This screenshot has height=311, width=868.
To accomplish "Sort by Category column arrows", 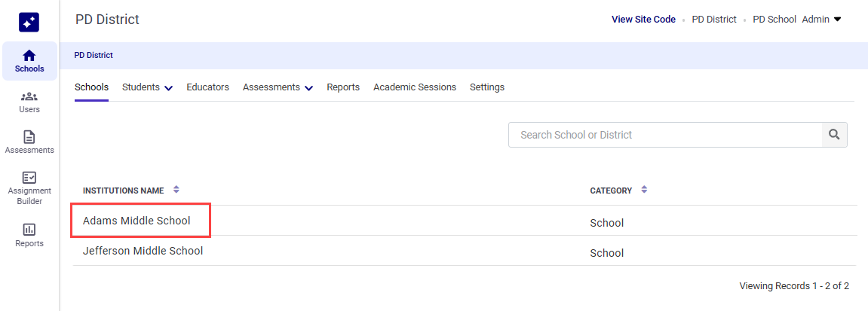I will pyautogui.click(x=644, y=190).
